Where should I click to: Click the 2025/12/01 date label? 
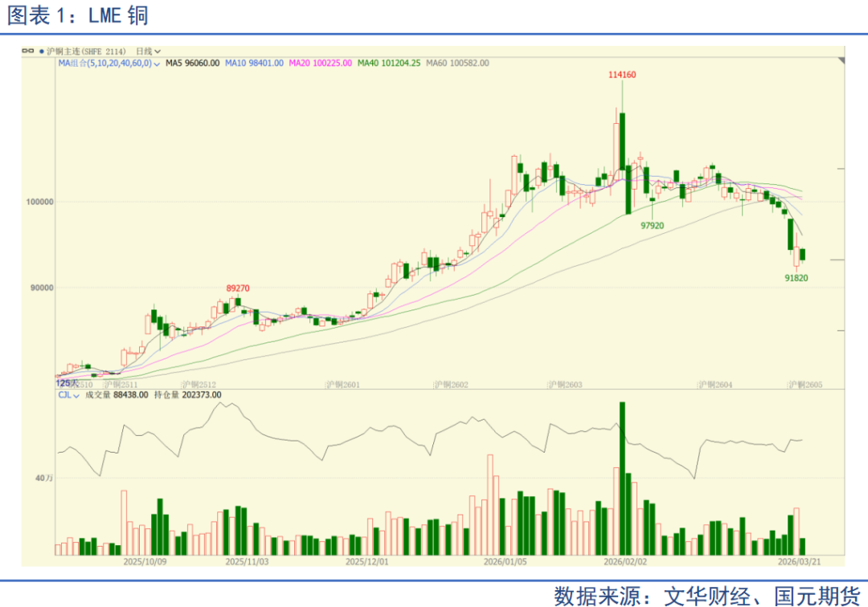(367, 562)
